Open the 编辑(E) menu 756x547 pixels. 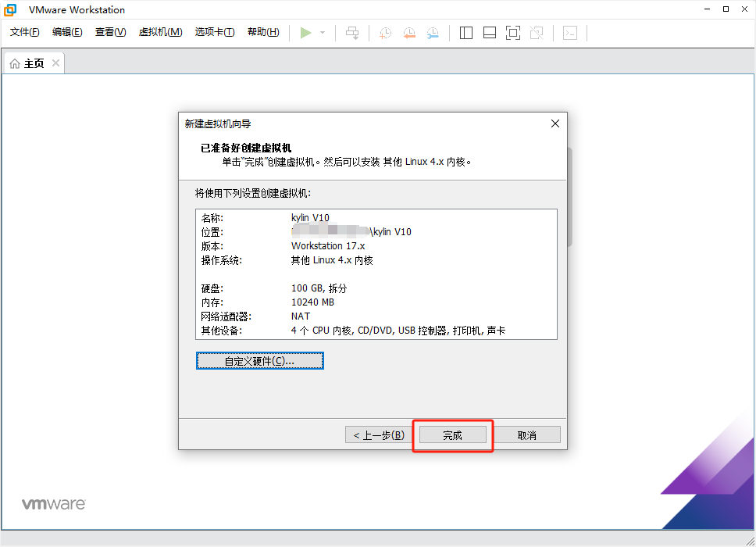(67, 32)
